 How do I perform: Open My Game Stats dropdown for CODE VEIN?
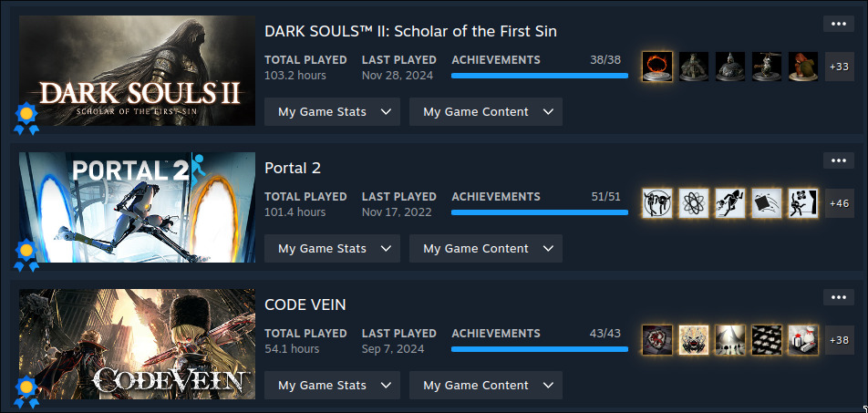coord(332,385)
